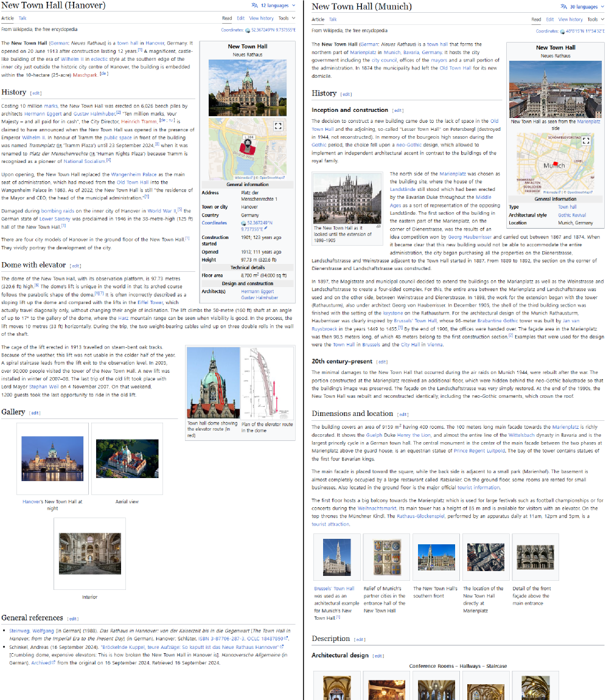Enlarge the Hanover infobox map with fullscreen icon
606x700 pixels.
278,126
